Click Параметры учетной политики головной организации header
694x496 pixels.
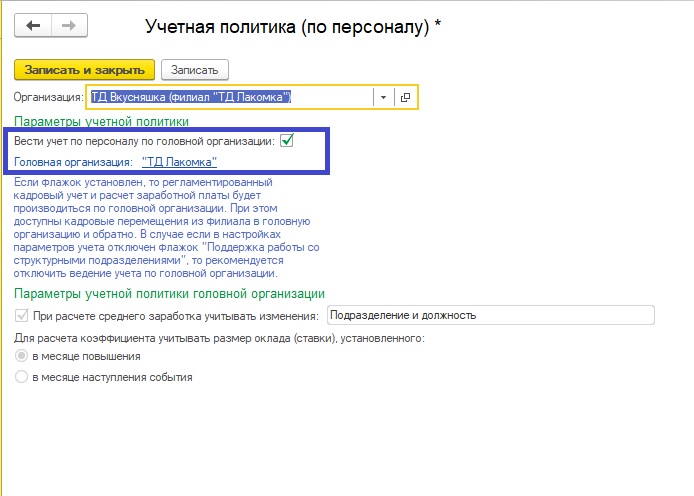tap(168, 293)
